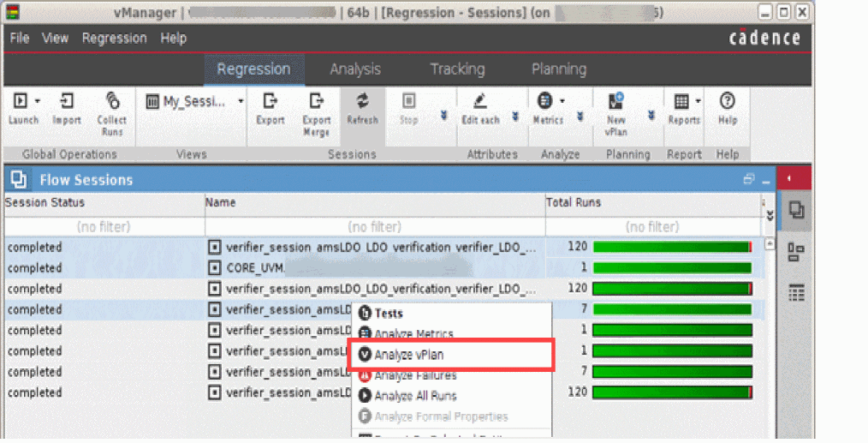Click the vManager application title icon
This screenshot has height=443, width=868.
pos(12,12)
